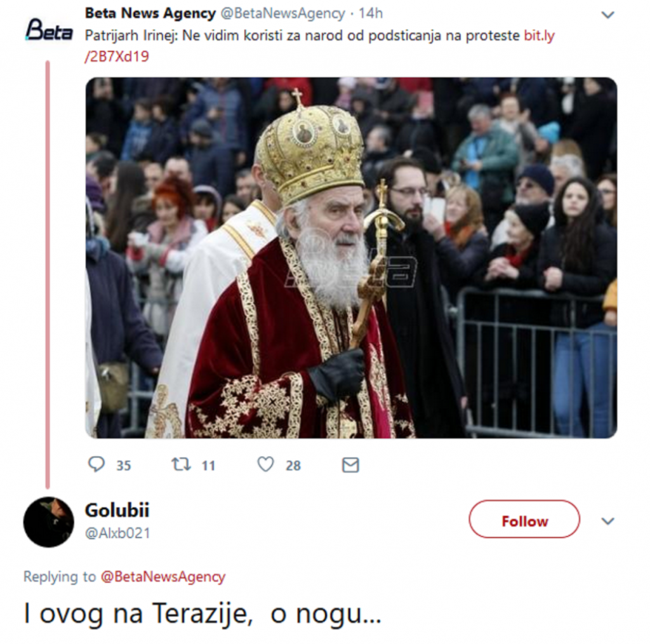Click the Beta News Agency display name
650x644 pixels.
click(150, 13)
